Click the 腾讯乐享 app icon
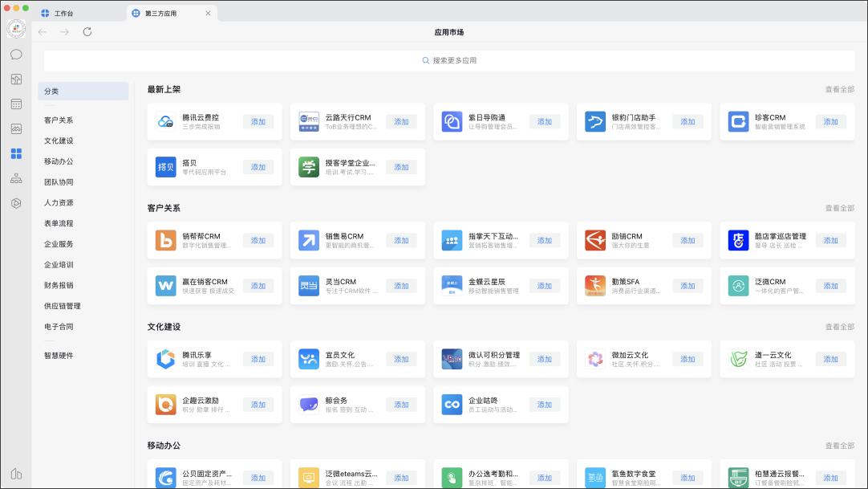The width and height of the screenshot is (868, 489). coord(165,359)
